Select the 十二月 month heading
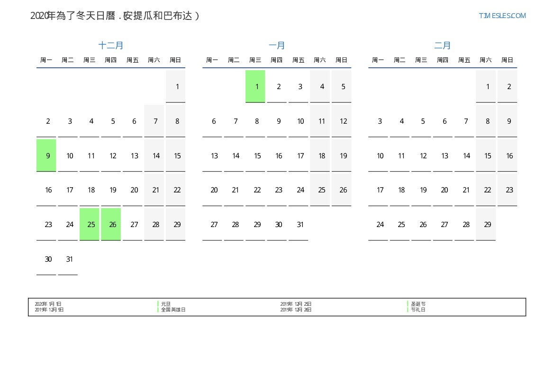The height and width of the screenshot is (392, 554). pos(111,46)
